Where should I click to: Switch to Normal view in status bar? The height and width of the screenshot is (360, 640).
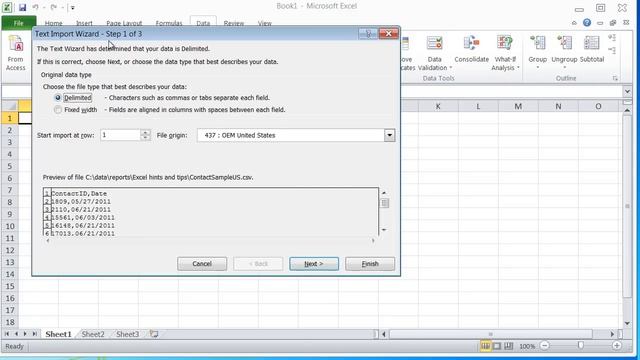(485, 346)
